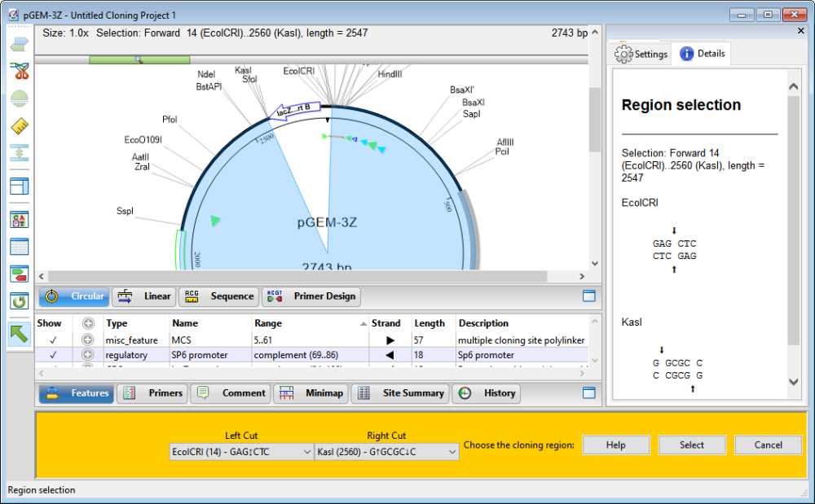This screenshot has height=504, width=815.
Task: Switch to the Sequence view tab
Action: point(219,296)
